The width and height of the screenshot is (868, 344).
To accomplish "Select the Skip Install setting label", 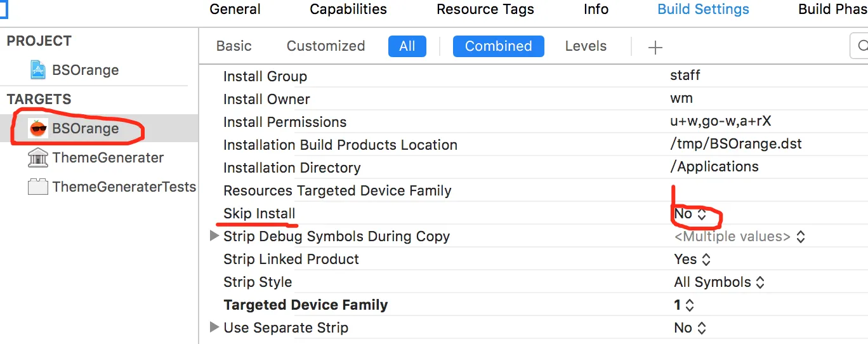I will pyautogui.click(x=260, y=214).
